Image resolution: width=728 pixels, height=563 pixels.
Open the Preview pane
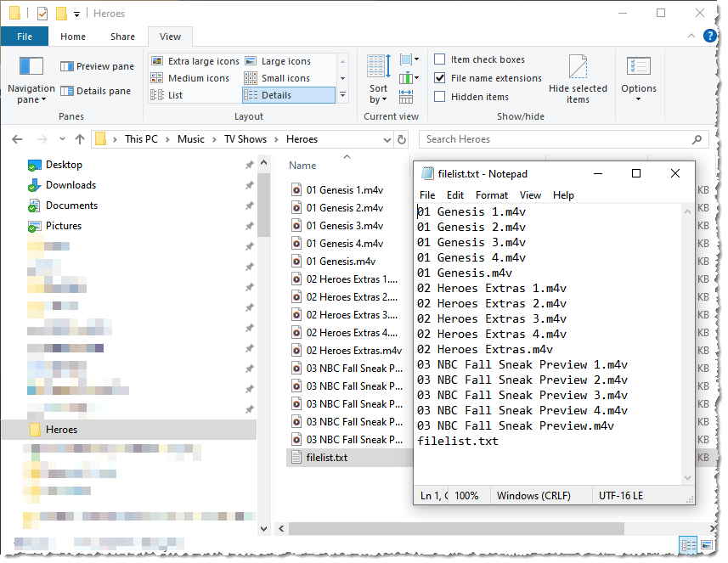point(97,65)
